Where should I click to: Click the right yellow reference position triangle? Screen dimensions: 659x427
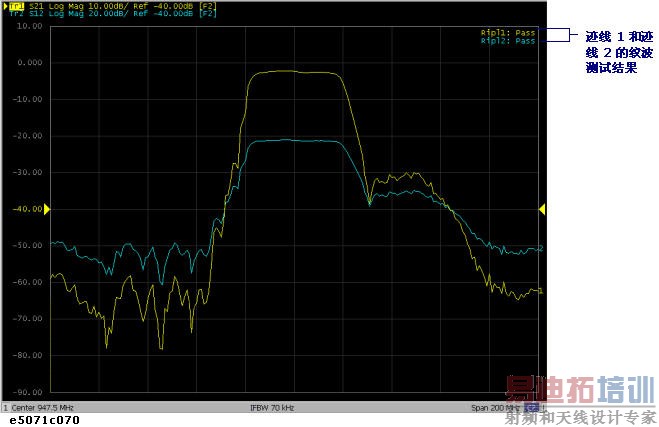[x=541, y=208]
